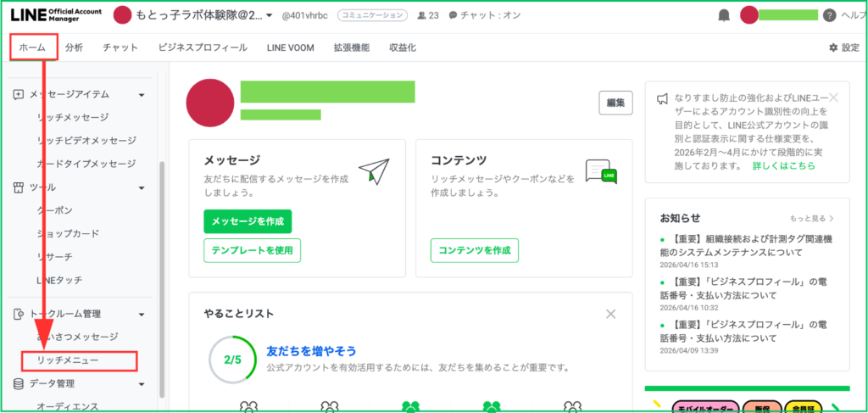
Task: Close the やることリスト panel
Action: tap(610, 314)
